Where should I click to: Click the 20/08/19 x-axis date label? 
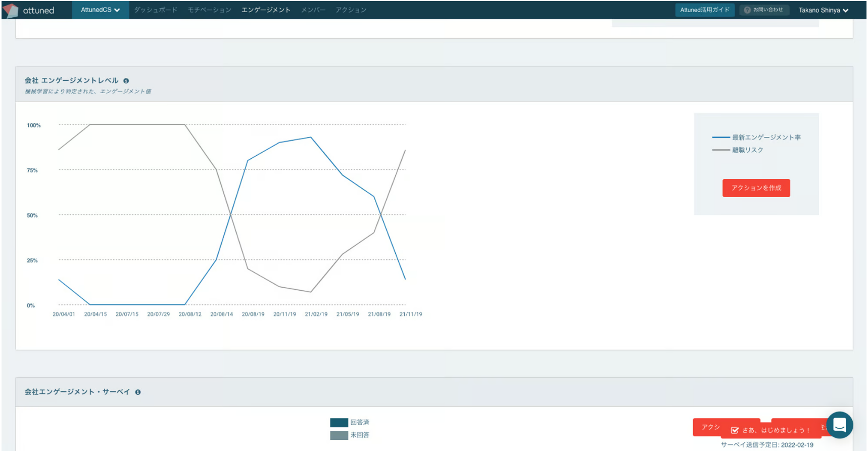(253, 314)
